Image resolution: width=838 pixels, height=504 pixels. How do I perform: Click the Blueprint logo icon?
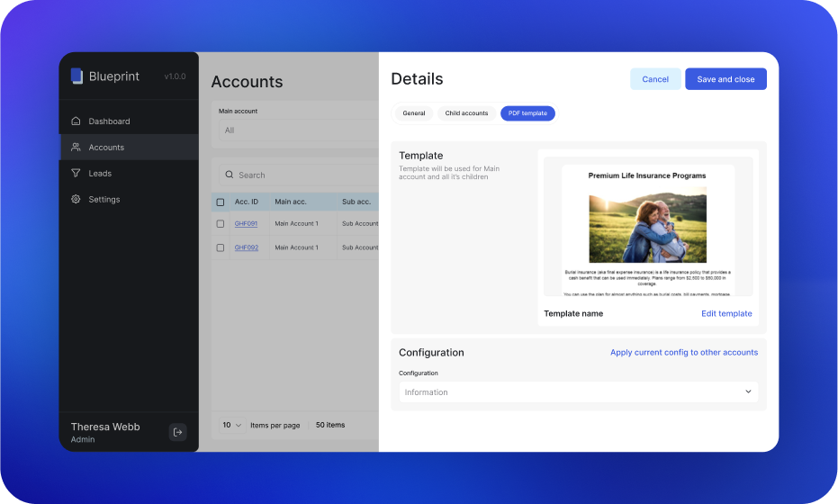(x=77, y=76)
